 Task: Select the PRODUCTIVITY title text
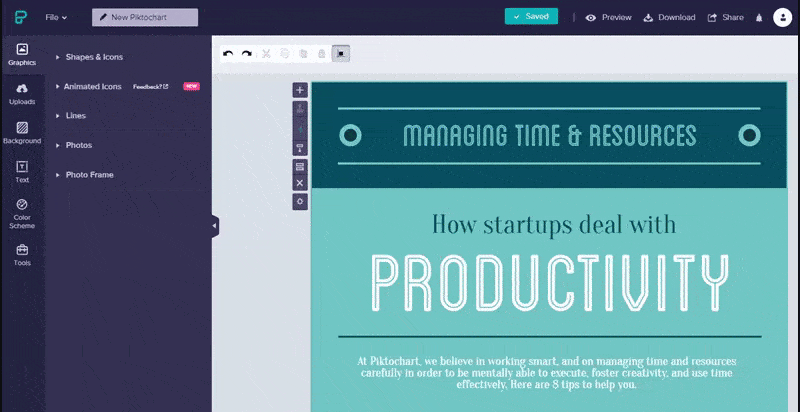click(x=549, y=282)
